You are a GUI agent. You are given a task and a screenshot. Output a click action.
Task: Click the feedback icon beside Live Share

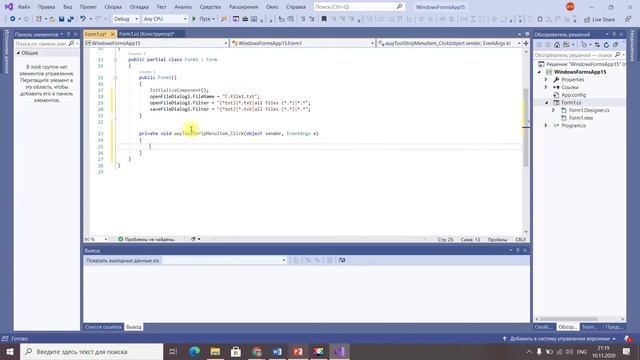tap(628, 20)
